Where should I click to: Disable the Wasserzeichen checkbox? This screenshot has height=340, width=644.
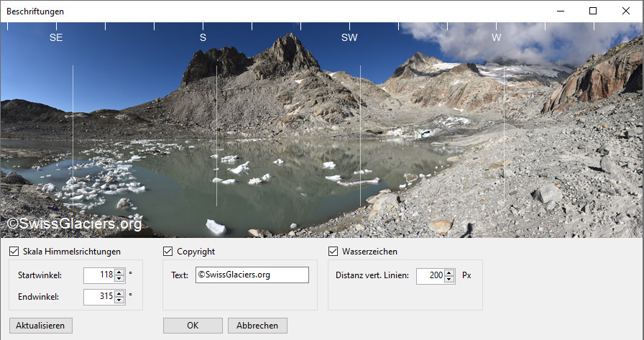click(x=333, y=252)
